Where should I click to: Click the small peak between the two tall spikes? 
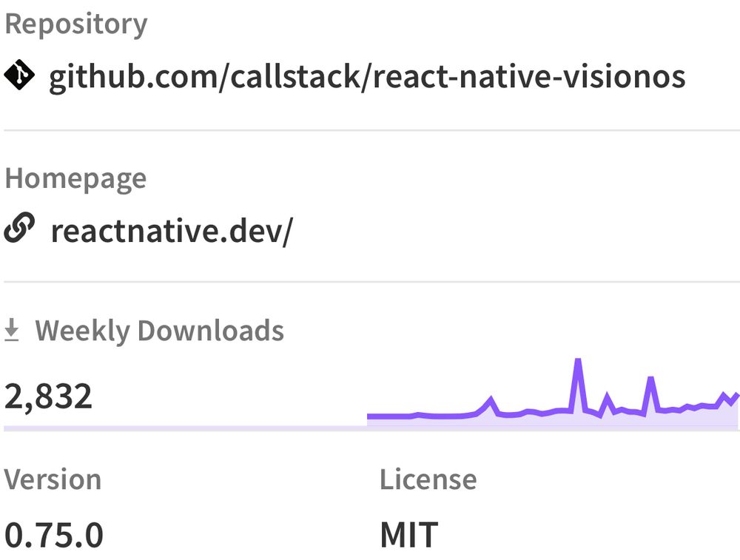[x=608, y=397]
